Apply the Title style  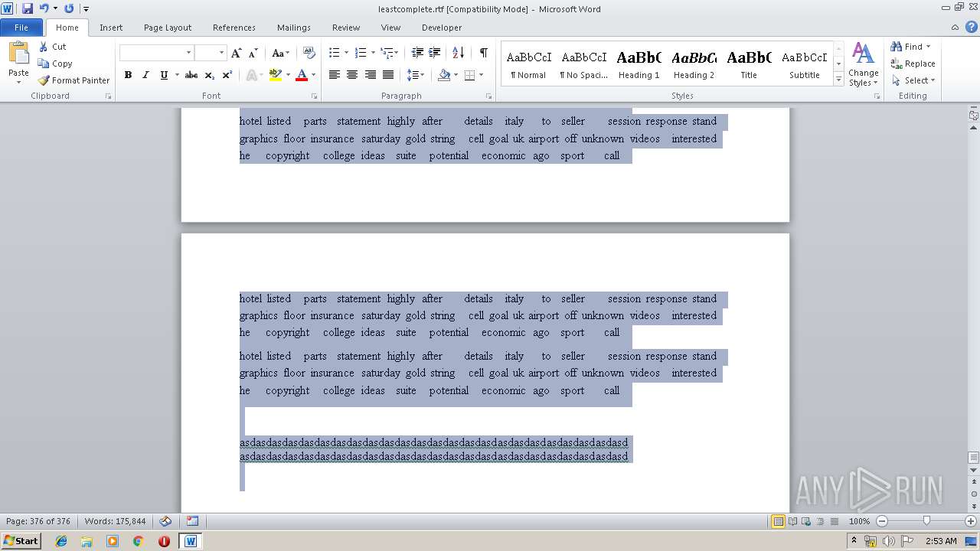[749, 64]
